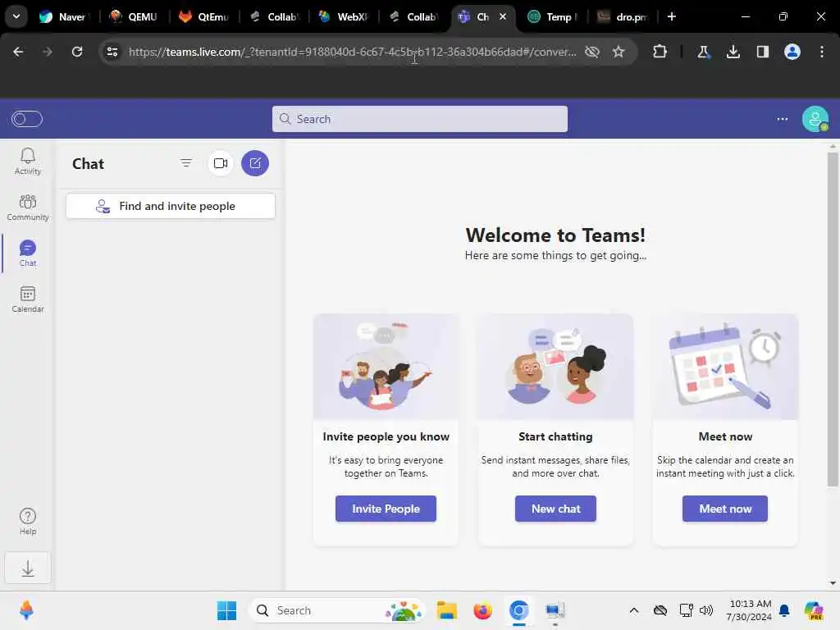Open a new browser tab
The width and height of the screenshot is (840, 630).
(x=671, y=16)
